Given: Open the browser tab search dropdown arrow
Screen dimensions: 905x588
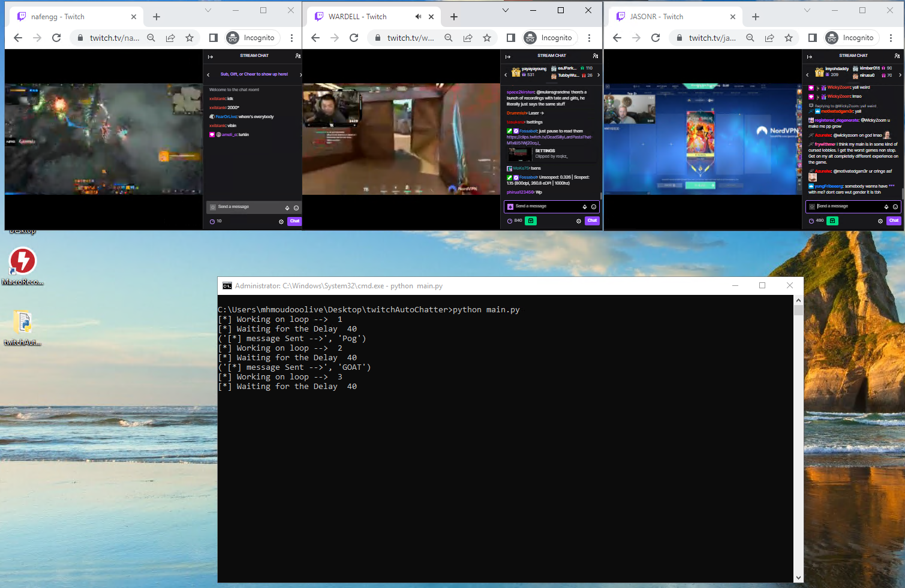Looking at the screenshot, I should (x=208, y=10).
